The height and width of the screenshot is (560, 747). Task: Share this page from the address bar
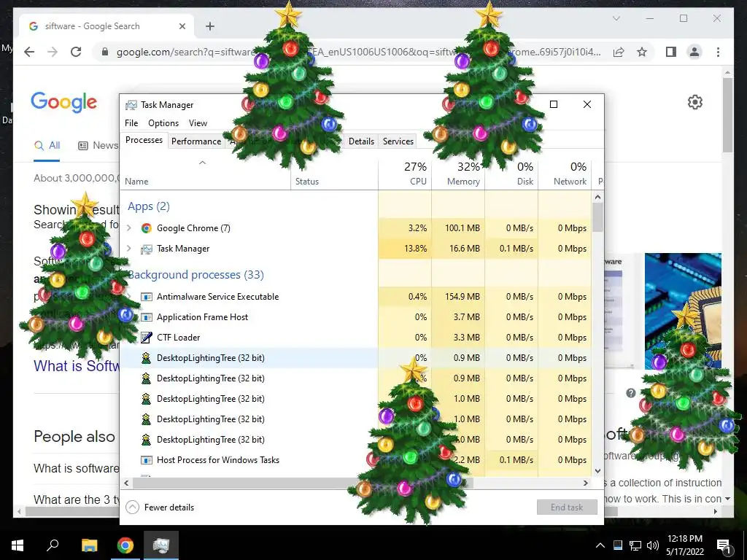[x=619, y=52]
